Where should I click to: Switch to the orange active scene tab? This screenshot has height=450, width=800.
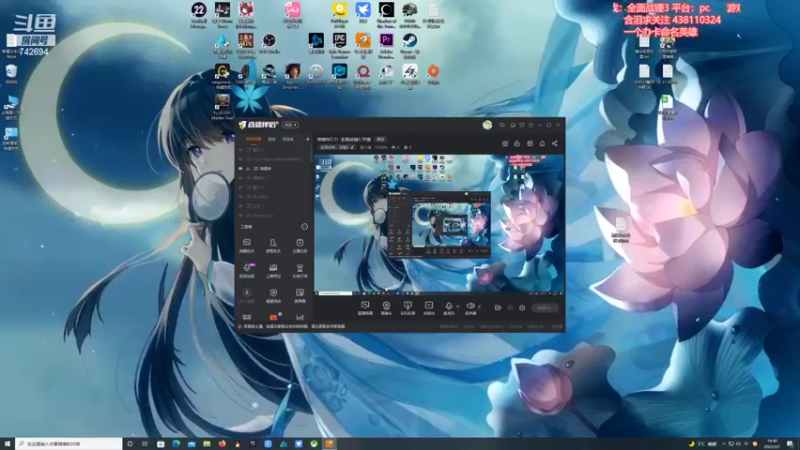tap(254, 139)
